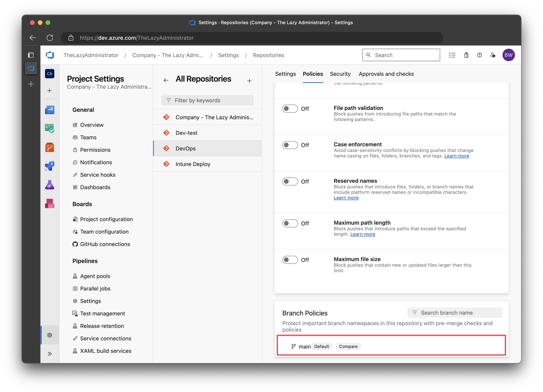Reload the page with refresh icon
543x392 pixels.
pyautogui.click(x=50, y=38)
